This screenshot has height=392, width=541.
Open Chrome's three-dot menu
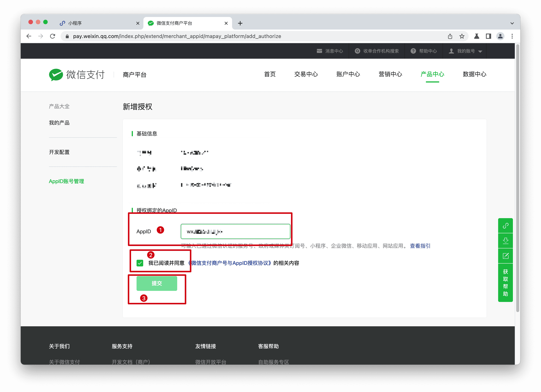(x=512, y=36)
